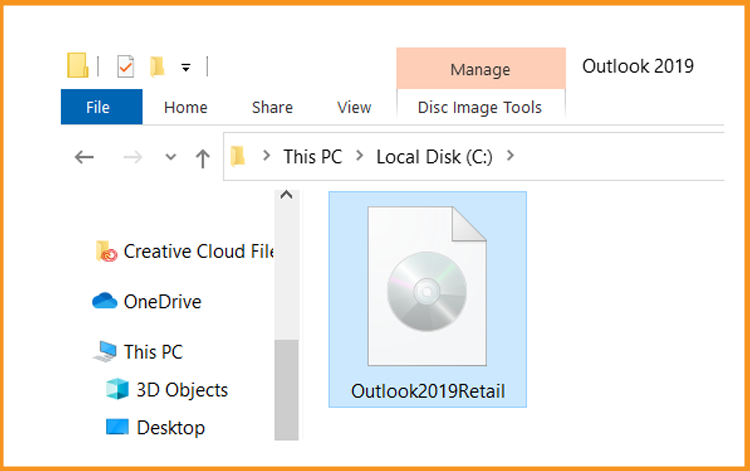Click the Desktop icon in sidebar
Image resolution: width=750 pixels, height=471 pixels.
(x=117, y=427)
